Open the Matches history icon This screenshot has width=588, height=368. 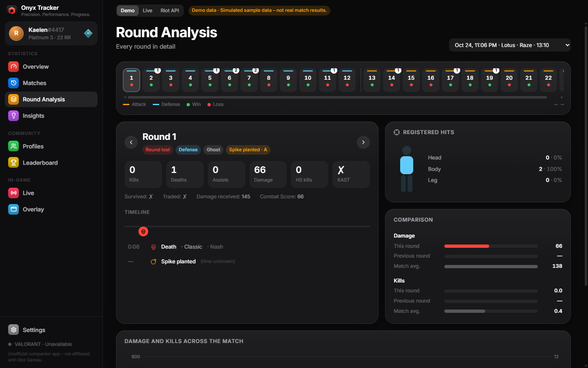[x=13, y=83]
